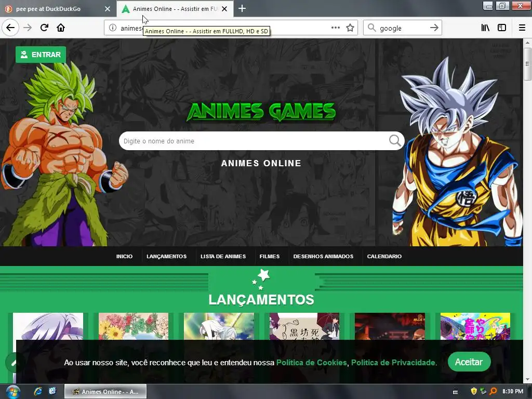This screenshot has height=399, width=532.
Task: Click the browser forward arrow
Action: [28, 28]
